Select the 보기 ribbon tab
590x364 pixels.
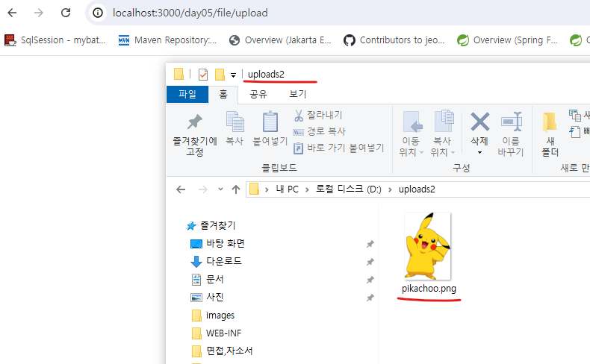pyautogui.click(x=298, y=94)
